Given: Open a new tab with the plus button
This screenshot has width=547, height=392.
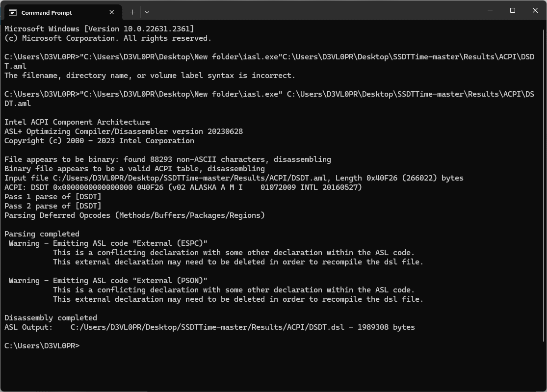Looking at the screenshot, I should 132,12.
